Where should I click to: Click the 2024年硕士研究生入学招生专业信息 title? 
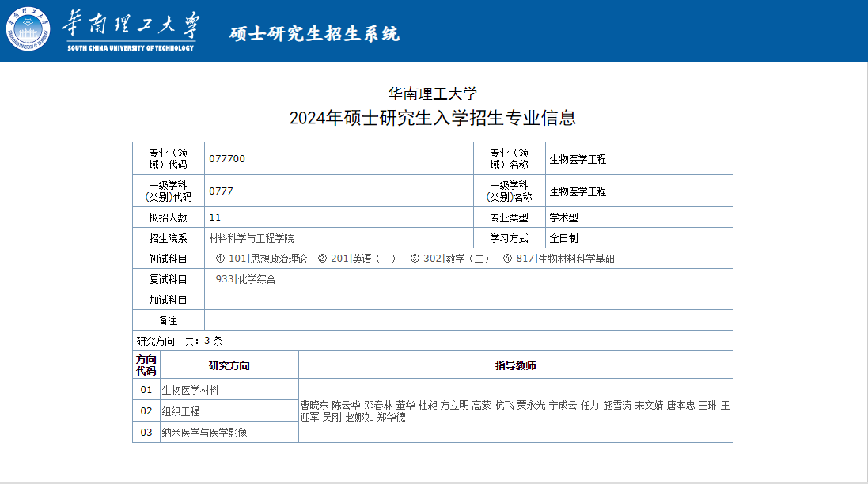[432, 118]
